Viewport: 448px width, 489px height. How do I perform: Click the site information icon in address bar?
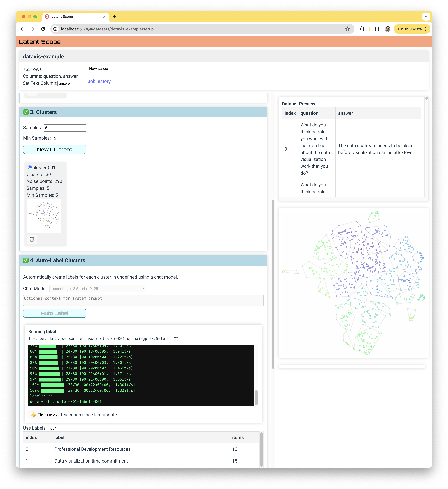pyautogui.click(x=56, y=29)
